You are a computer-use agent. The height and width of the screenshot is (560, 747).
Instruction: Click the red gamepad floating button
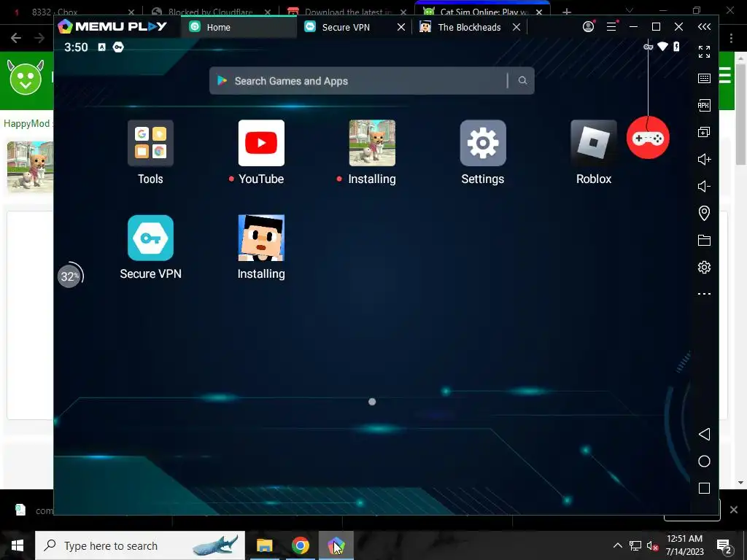648,138
